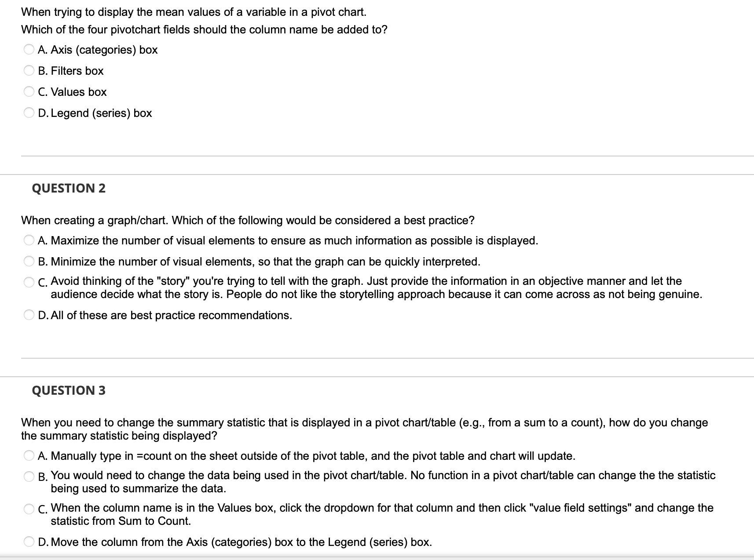
Task: Click the QUESTION 2 heading
Action: click(x=69, y=188)
